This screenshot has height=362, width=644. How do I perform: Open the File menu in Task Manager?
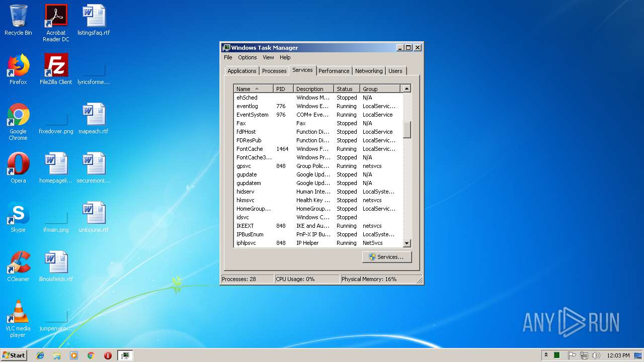point(228,57)
